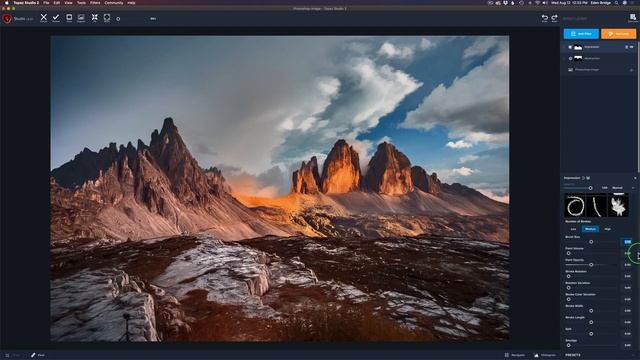The image size is (640, 360).
Task: Click the 100% zoom toolbar icon
Action: pos(107,18)
